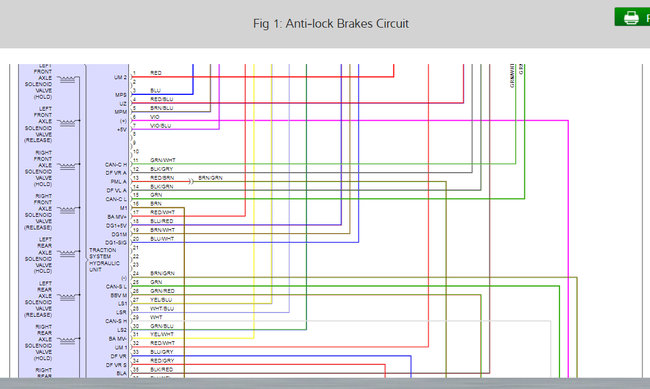This screenshot has width=650, height=389.
Task: Click the 'BA MV-' terminal label
Action: coord(118,339)
